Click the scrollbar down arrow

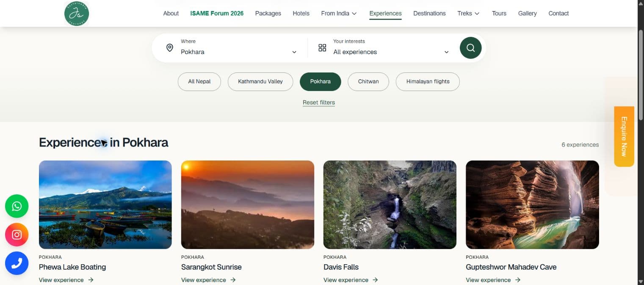(x=641, y=281)
